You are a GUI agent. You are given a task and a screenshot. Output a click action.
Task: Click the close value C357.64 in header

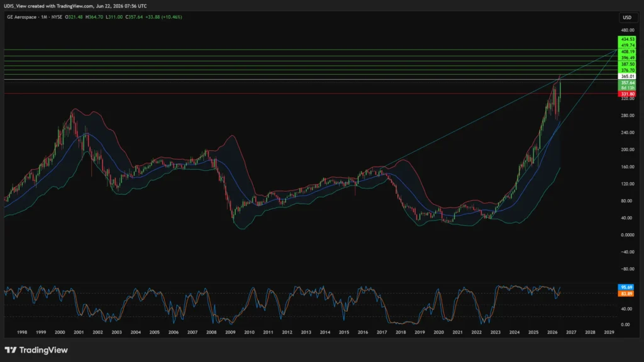coord(134,17)
